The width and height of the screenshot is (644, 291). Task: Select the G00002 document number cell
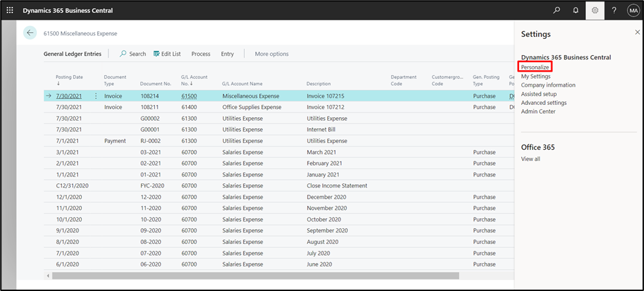click(x=150, y=118)
